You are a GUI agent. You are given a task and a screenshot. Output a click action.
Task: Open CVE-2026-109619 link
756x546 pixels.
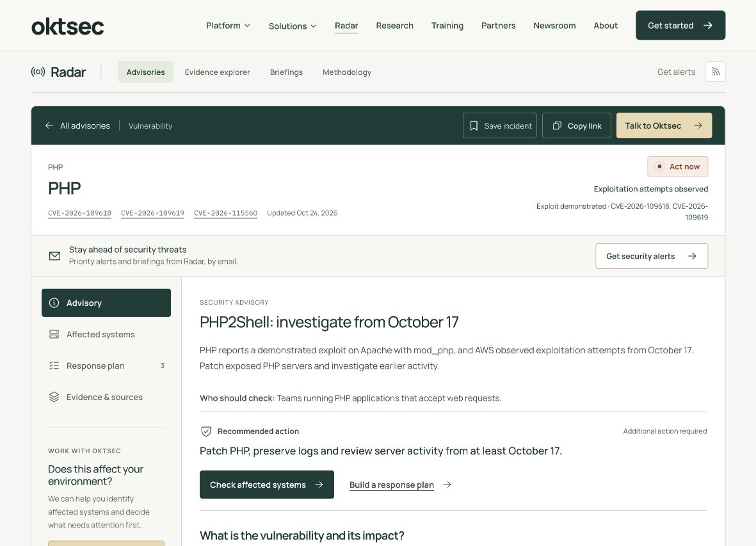pos(152,213)
